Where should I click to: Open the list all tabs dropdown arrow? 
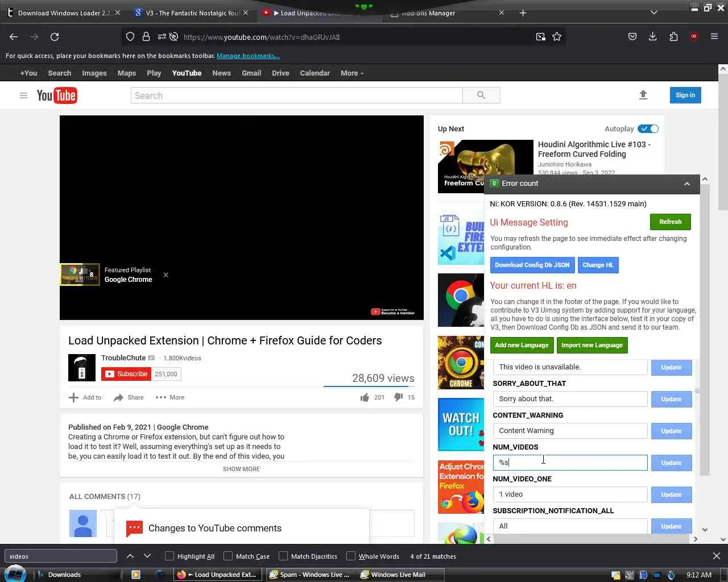coord(654,13)
